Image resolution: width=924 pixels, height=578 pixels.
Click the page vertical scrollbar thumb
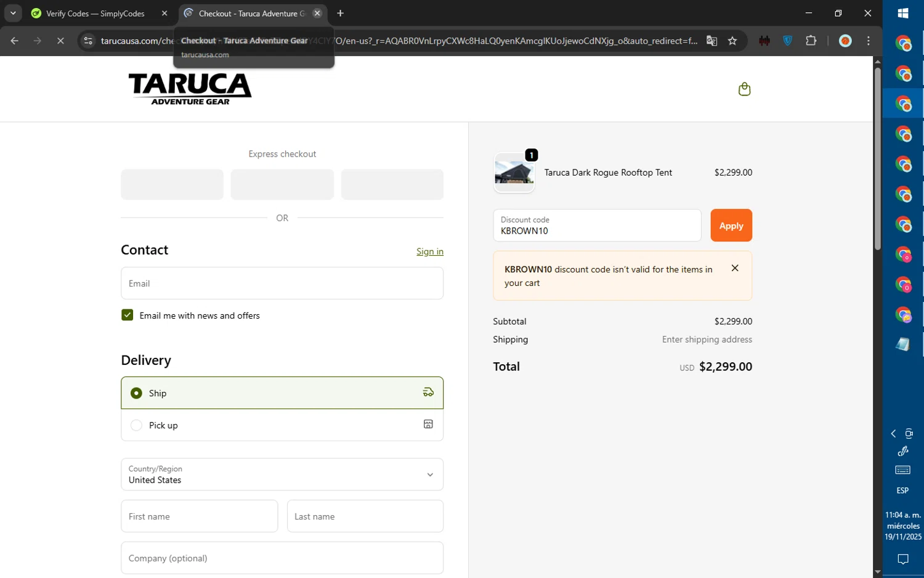pyautogui.click(x=878, y=158)
